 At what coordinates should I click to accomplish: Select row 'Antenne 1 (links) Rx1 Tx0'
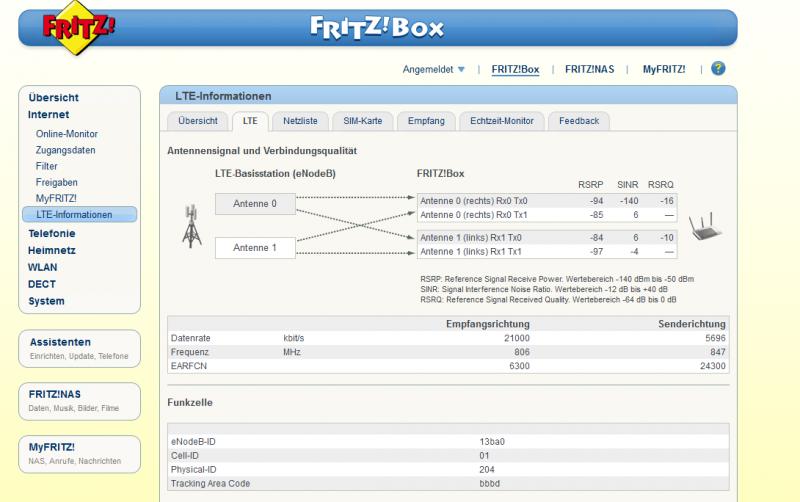[547, 237]
